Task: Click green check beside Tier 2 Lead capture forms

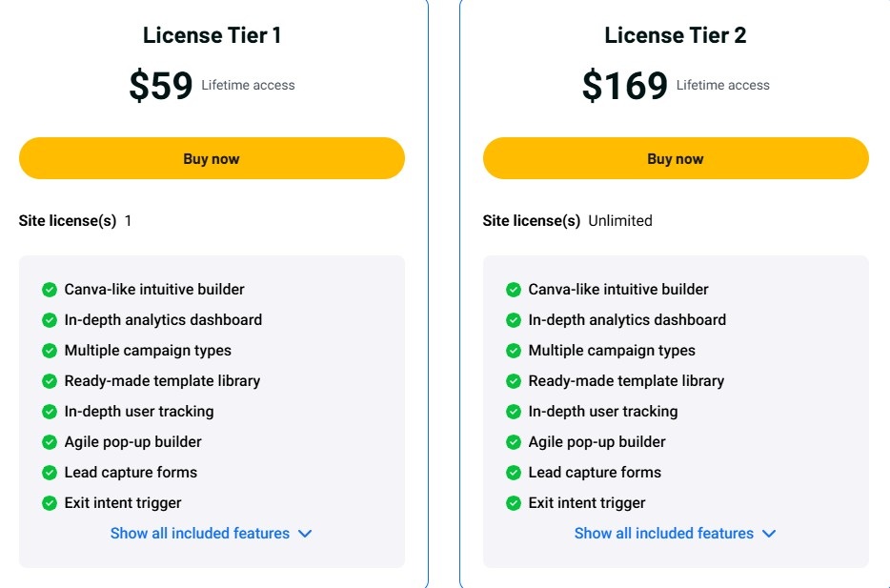Action: click(513, 473)
